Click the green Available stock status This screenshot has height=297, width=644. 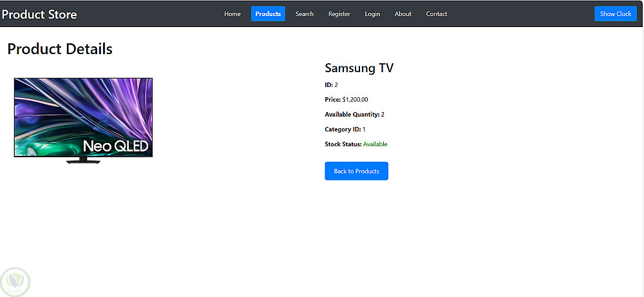375,144
